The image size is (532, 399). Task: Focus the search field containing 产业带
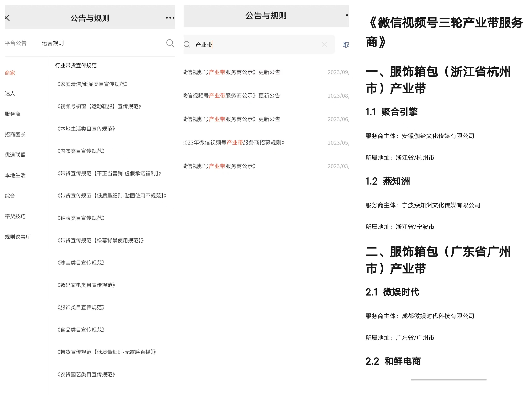click(x=259, y=45)
